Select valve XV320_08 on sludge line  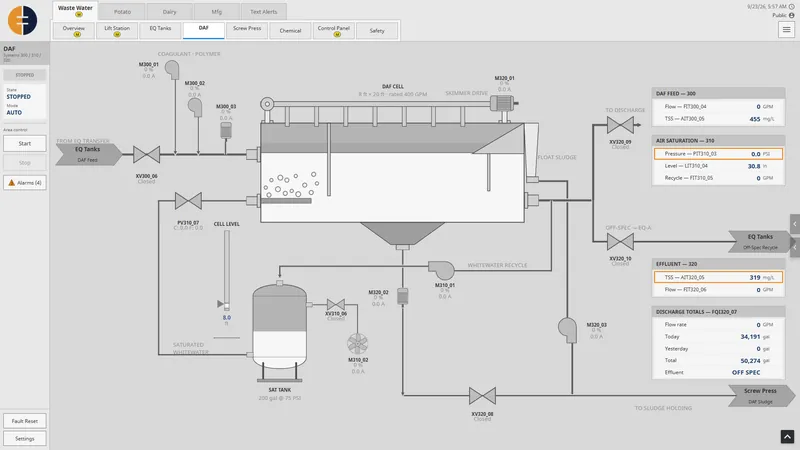click(x=482, y=396)
